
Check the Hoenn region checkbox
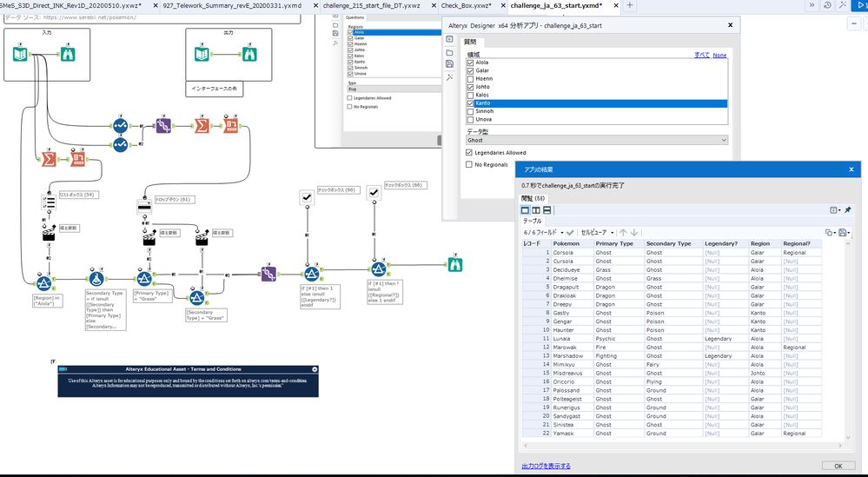(x=471, y=78)
